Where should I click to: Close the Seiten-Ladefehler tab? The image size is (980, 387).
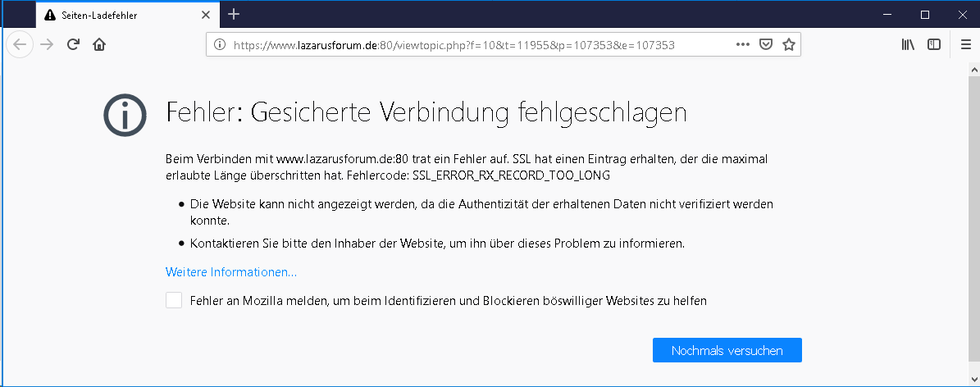pyautogui.click(x=207, y=15)
